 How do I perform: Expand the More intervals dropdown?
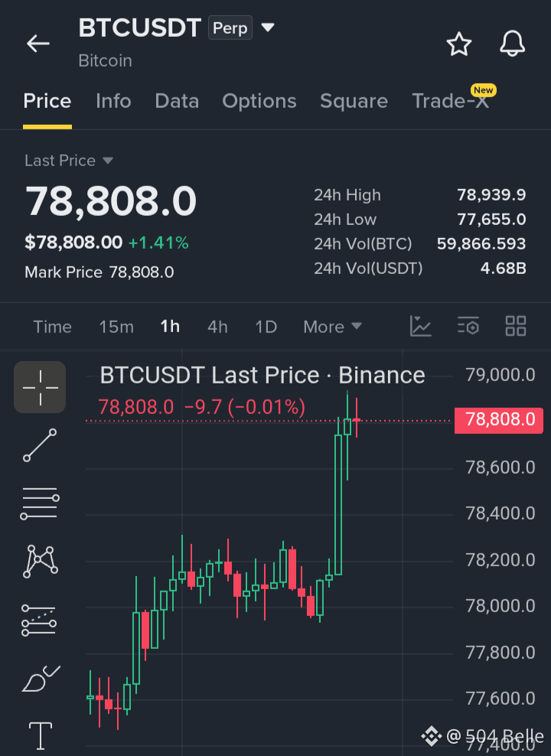[x=333, y=327]
